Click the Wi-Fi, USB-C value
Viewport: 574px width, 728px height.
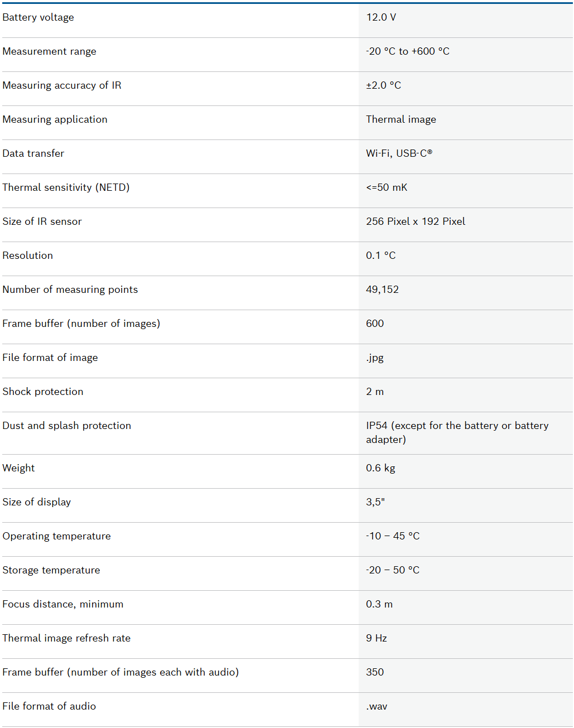click(399, 153)
